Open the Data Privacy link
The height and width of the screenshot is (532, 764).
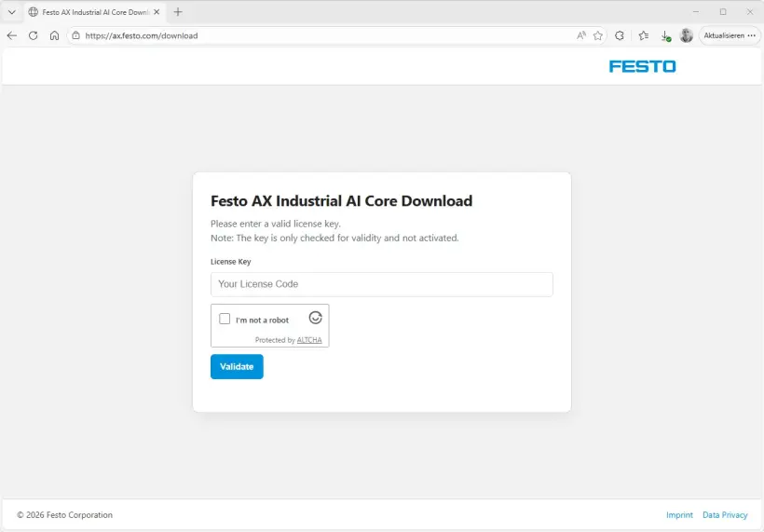[x=725, y=515]
